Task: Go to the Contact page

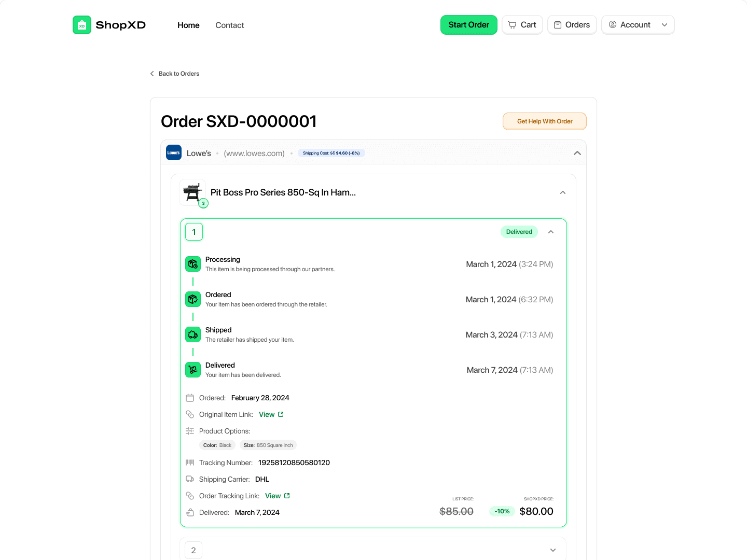Action: (x=229, y=25)
